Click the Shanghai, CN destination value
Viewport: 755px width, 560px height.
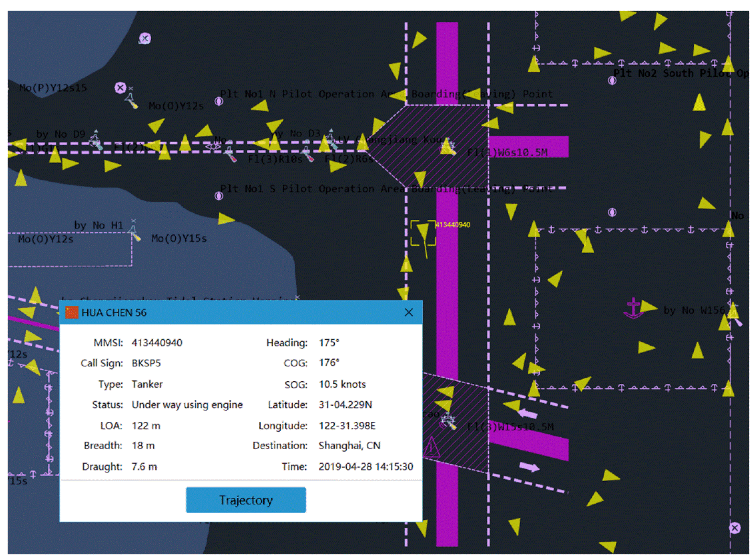point(349,445)
